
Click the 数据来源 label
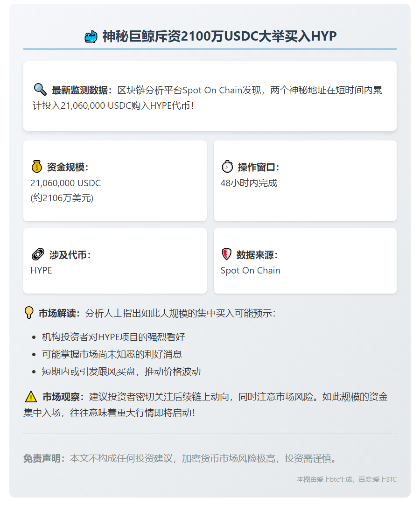coord(255,255)
